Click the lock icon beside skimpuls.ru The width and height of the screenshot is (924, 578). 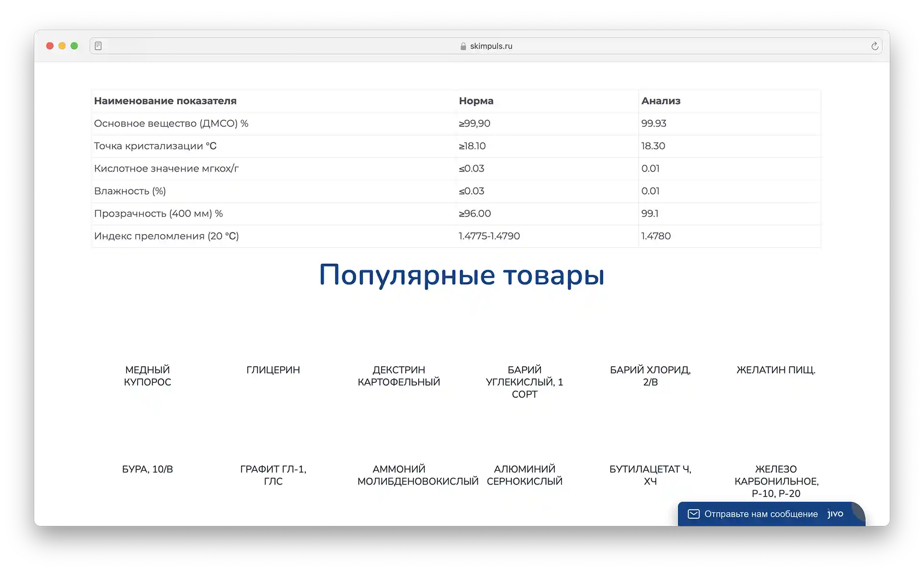[463, 46]
